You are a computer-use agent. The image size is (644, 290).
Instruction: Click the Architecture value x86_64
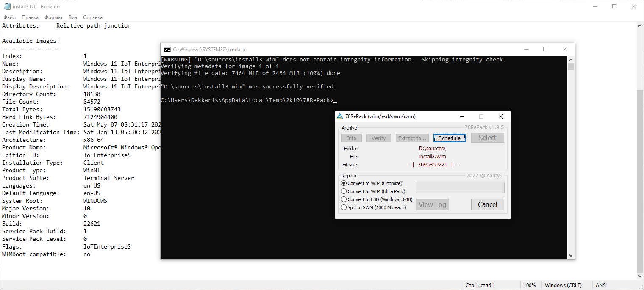coord(94,140)
